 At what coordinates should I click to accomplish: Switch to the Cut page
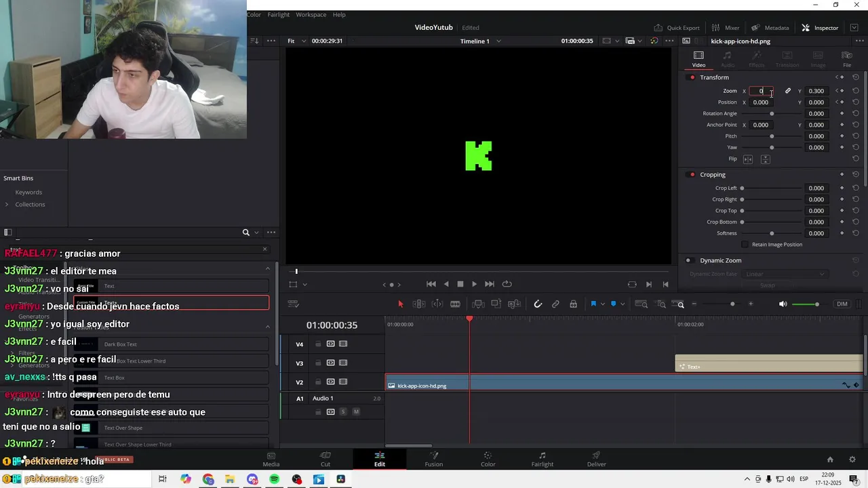click(325, 459)
